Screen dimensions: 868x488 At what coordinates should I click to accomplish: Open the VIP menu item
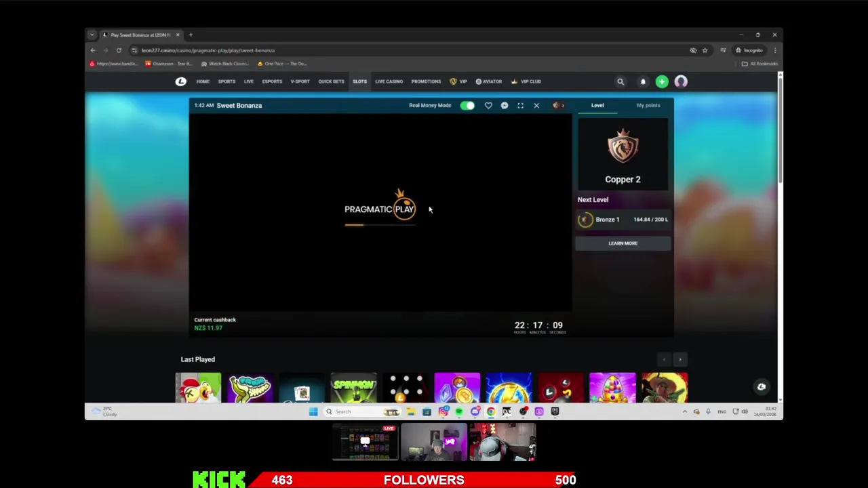click(458, 81)
